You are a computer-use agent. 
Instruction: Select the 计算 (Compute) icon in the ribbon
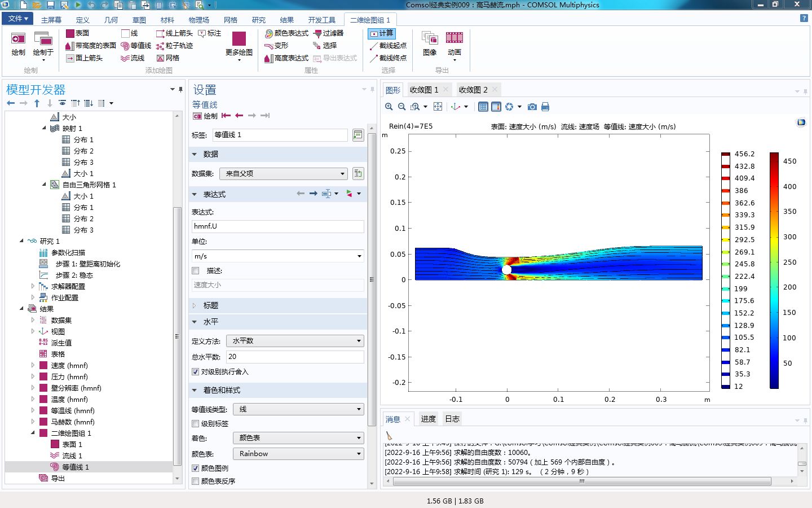pyautogui.click(x=382, y=33)
